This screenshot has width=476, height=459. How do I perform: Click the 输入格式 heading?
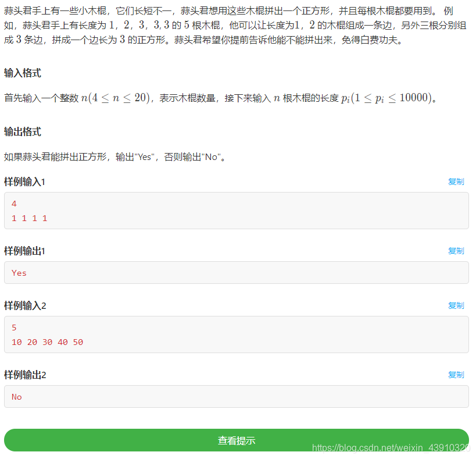(23, 73)
